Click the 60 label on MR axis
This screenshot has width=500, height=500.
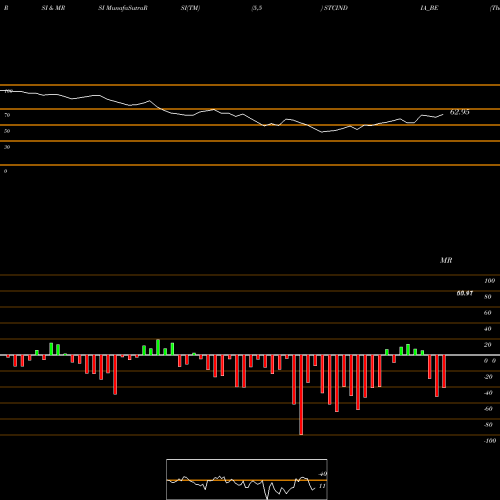[x=488, y=313]
